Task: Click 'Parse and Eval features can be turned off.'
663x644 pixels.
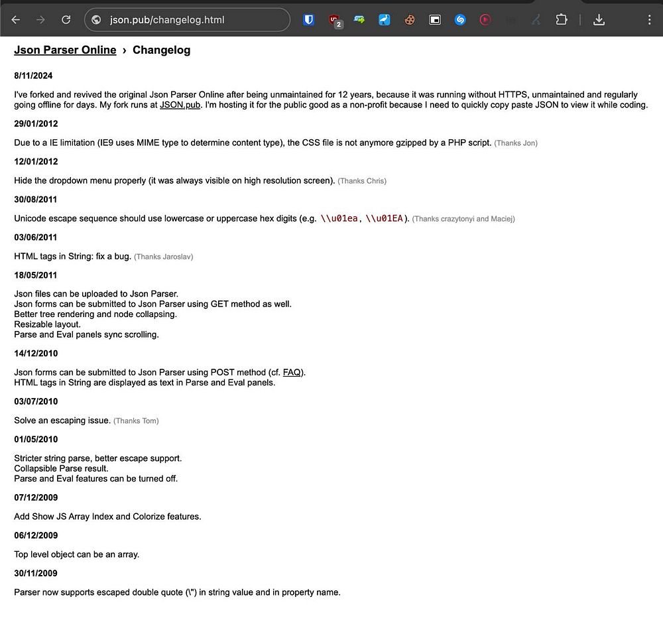Action: [96, 479]
